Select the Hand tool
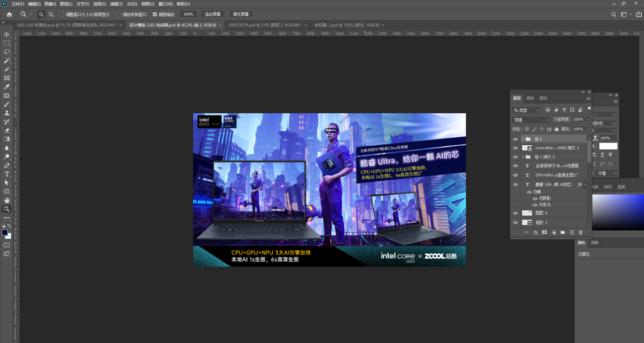Image resolution: width=644 pixels, height=343 pixels. point(7,200)
